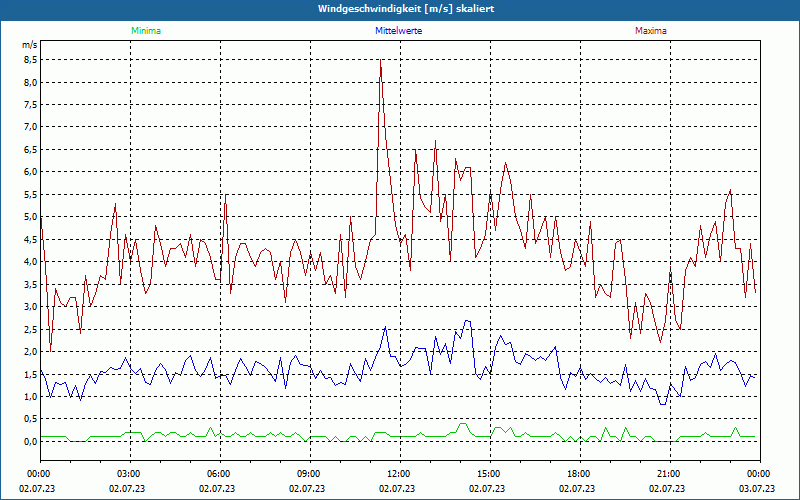Select the 06:00 time axis label

coord(219,474)
